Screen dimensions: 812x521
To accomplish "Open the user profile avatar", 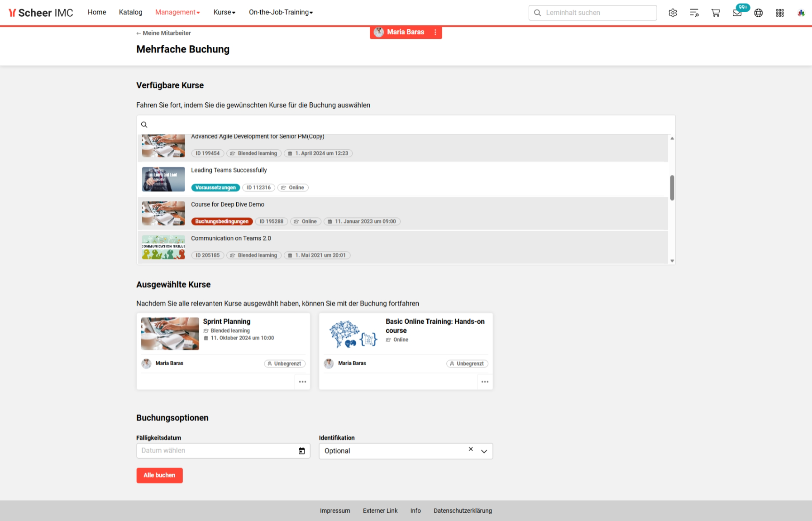I will tap(801, 13).
